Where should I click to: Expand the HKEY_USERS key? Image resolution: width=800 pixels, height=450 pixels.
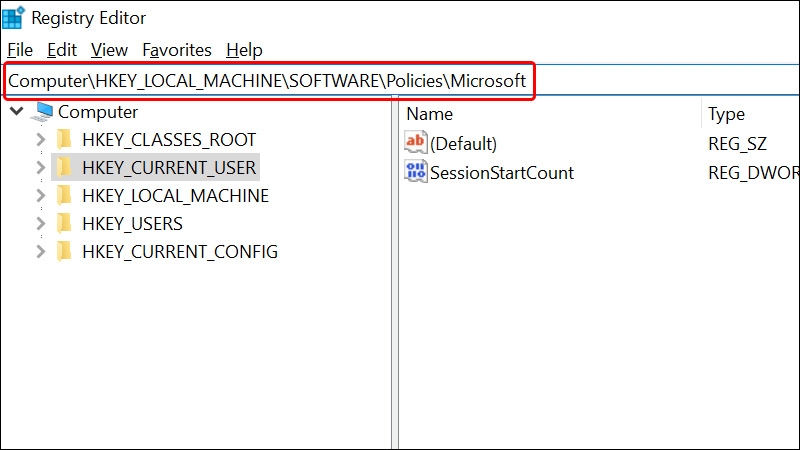click(x=40, y=224)
